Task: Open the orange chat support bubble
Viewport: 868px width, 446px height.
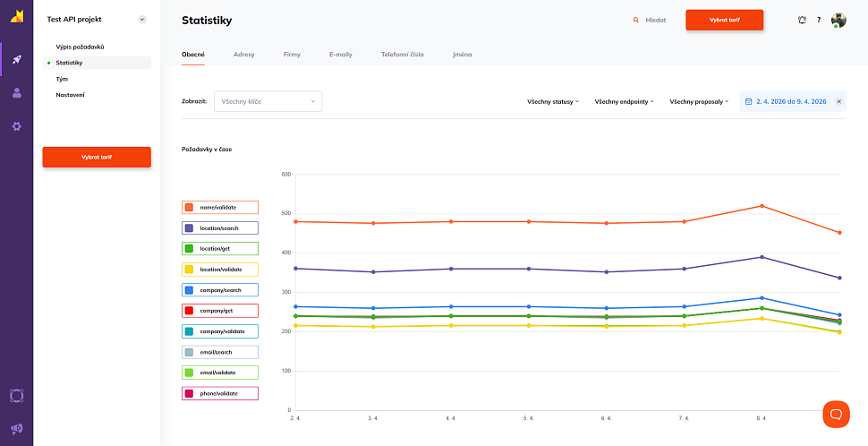Action: pos(836,414)
